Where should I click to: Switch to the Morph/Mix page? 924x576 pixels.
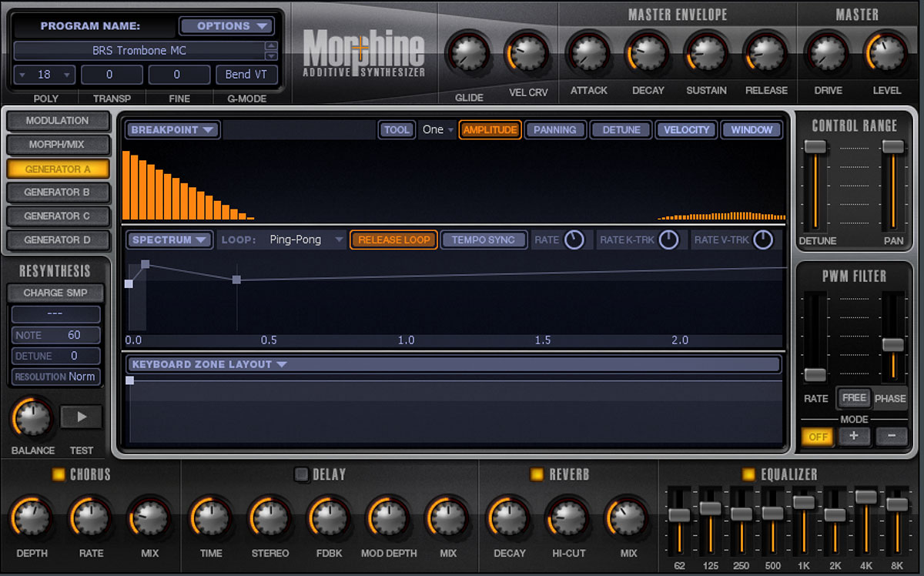tap(58, 145)
